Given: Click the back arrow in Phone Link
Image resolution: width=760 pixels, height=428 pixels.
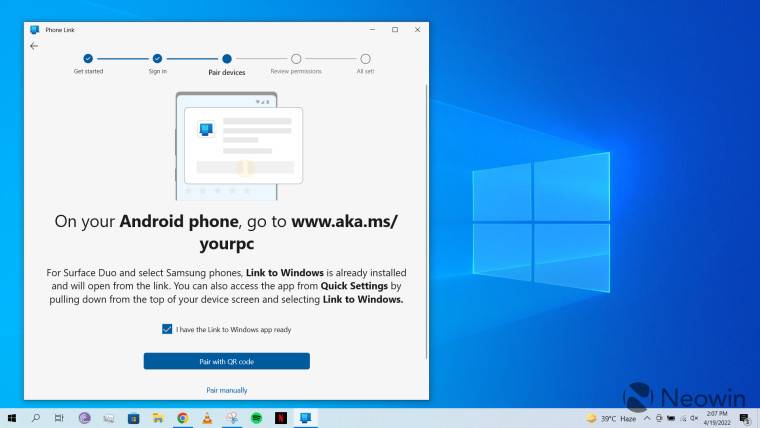Looking at the screenshot, I should click(34, 46).
